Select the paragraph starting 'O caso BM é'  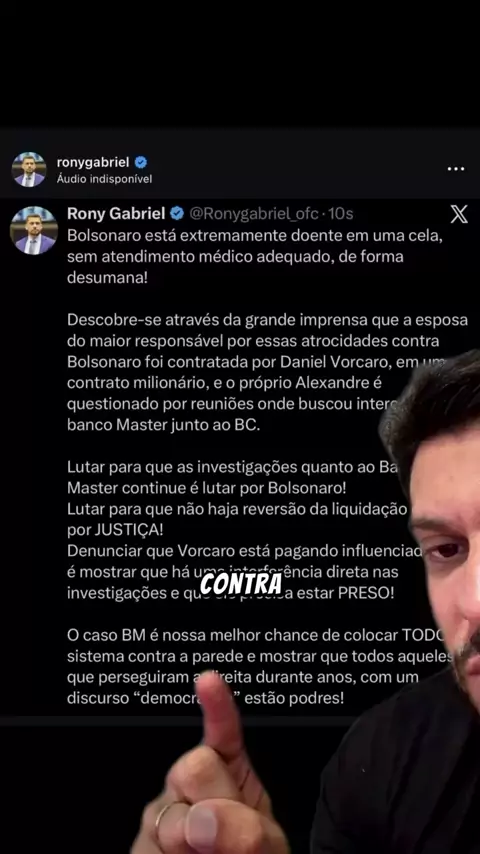coord(260,667)
